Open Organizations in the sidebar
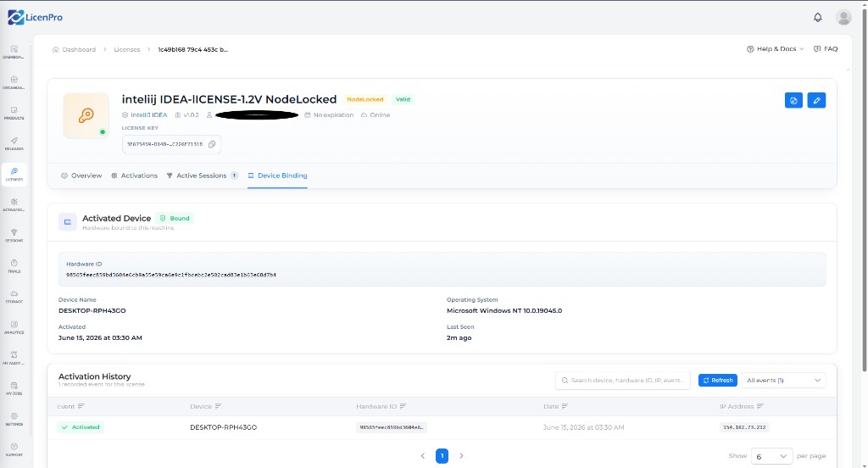 pos(14,82)
